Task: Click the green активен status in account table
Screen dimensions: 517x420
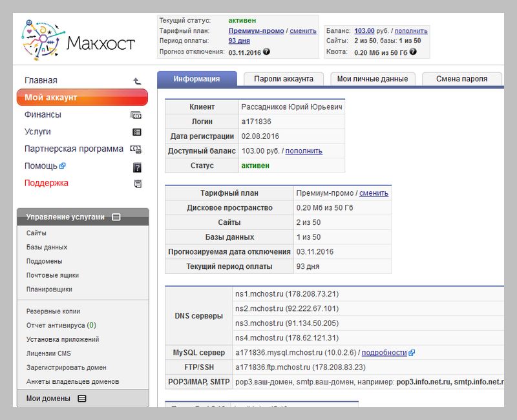Action: [x=255, y=165]
